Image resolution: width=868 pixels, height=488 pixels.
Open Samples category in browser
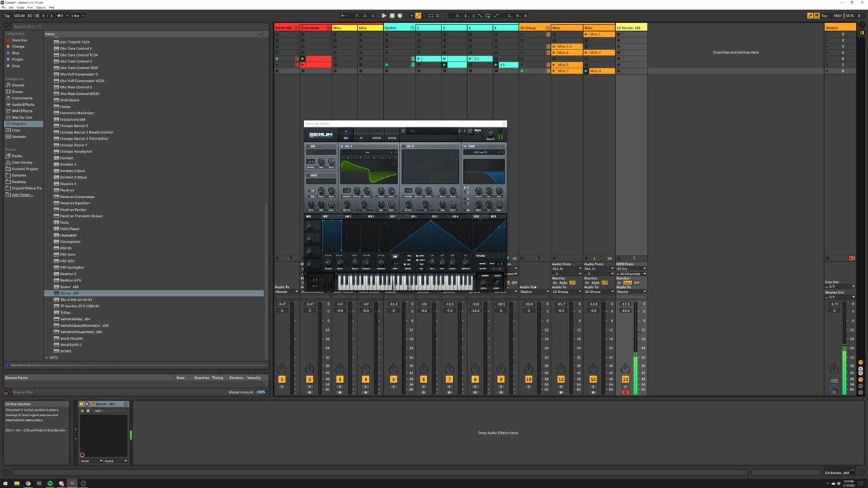point(19,137)
